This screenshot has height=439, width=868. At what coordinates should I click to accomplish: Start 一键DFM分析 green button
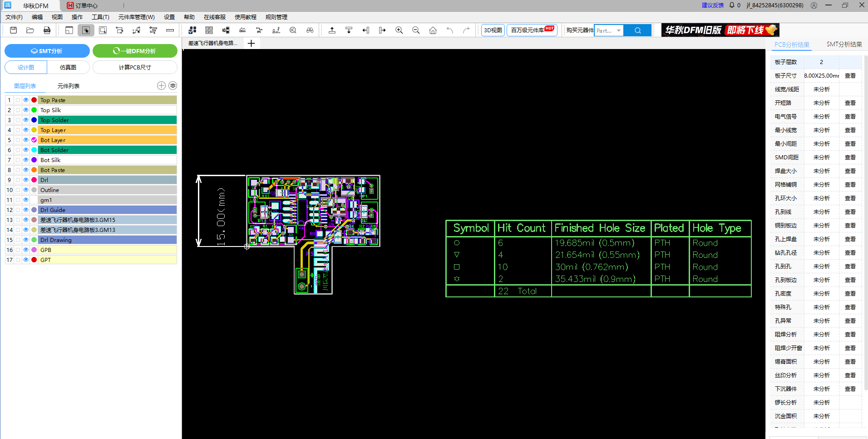pos(135,51)
